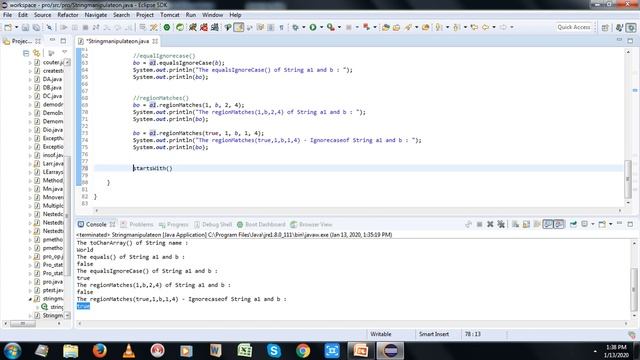640x360 pixels.
Task: Click Remove All Terminated Launches icon
Action: 501,224
